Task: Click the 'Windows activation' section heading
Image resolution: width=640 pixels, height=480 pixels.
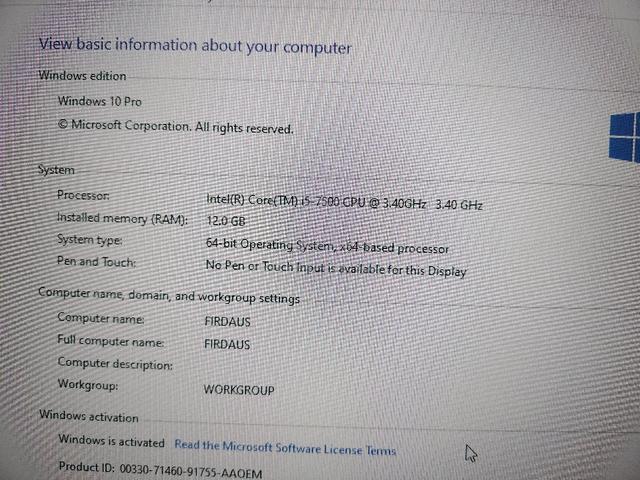Action: coord(89,416)
